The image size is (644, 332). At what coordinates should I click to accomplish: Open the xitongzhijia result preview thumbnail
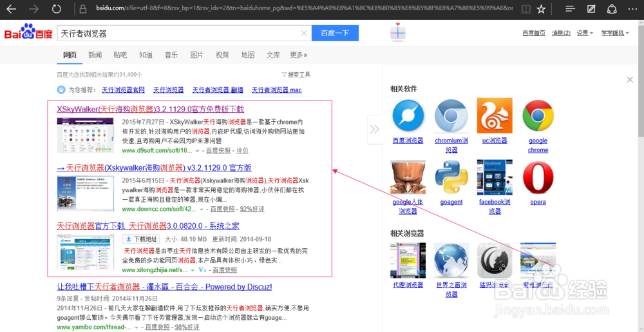tap(86, 252)
